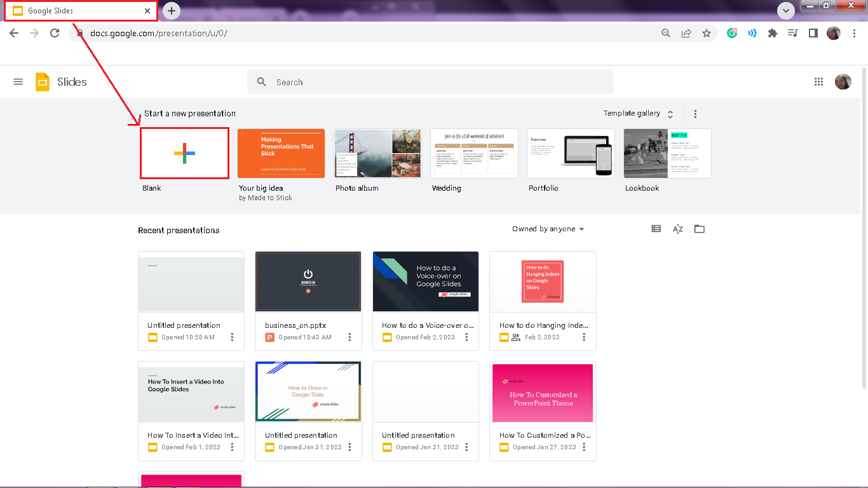Image resolution: width=868 pixels, height=488 pixels.
Task: Open the browser sidebar chevron dropdown
Action: coord(786,11)
